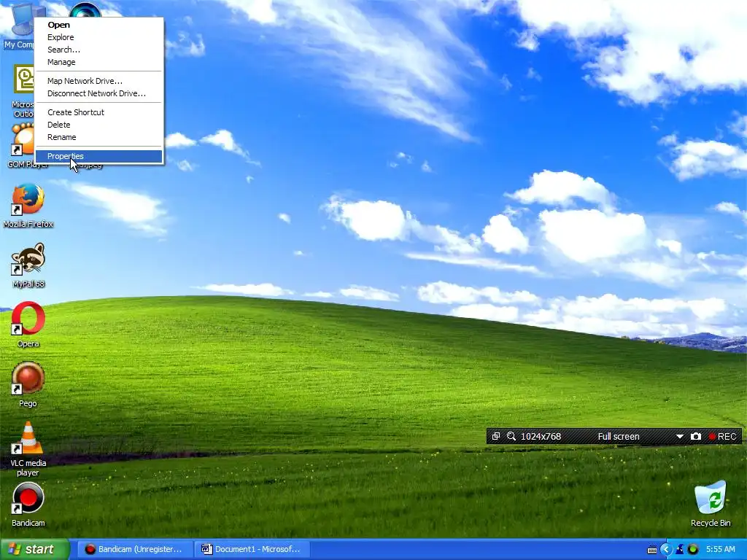Select Rename in the context menu
Image resolution: width=747 pixels, height=560 pixels.
pyautogui.click(x=99, y=137)
